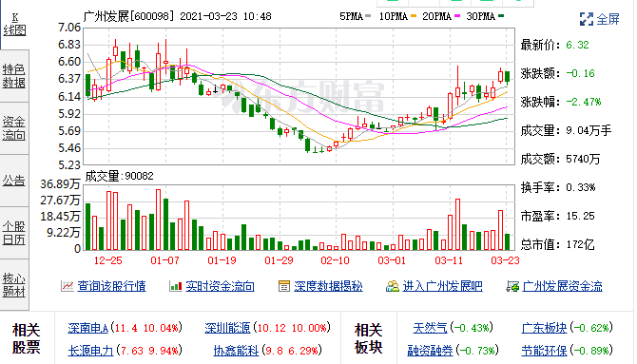Open the 公告 side tab
The image size is (637, 364).
(x=14, y=181)
